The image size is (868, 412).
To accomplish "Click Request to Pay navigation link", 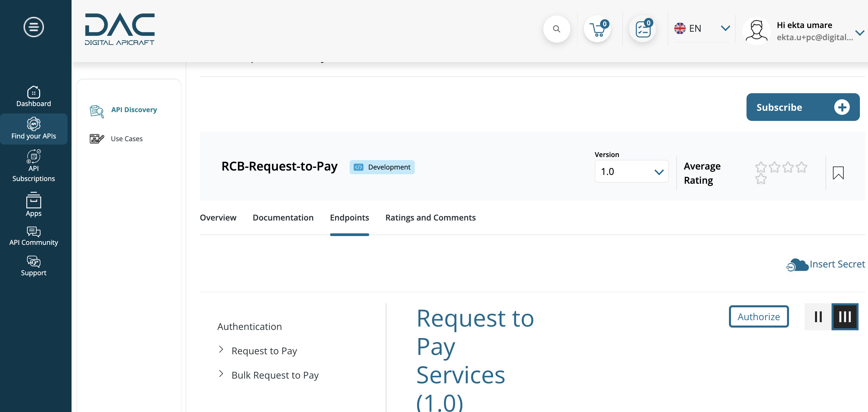I will pyautogui.click(x=264, y=351).
